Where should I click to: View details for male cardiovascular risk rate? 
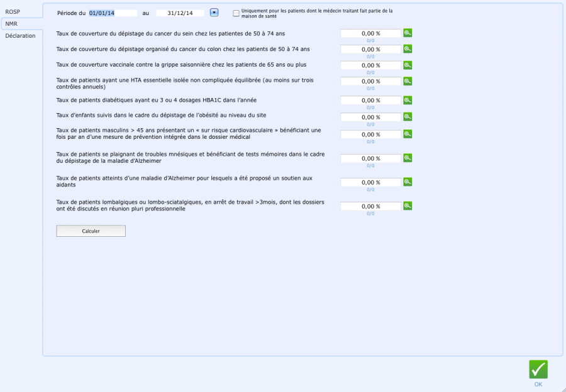408,134
